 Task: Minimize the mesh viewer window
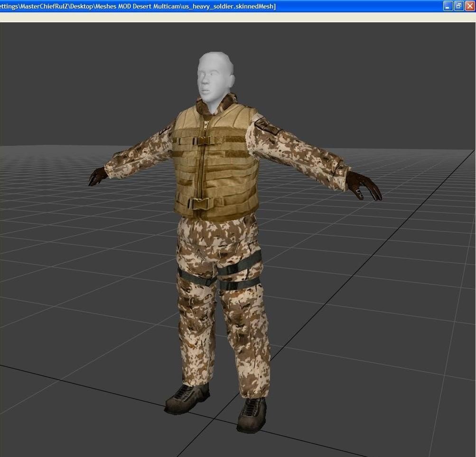pos(448,6)
